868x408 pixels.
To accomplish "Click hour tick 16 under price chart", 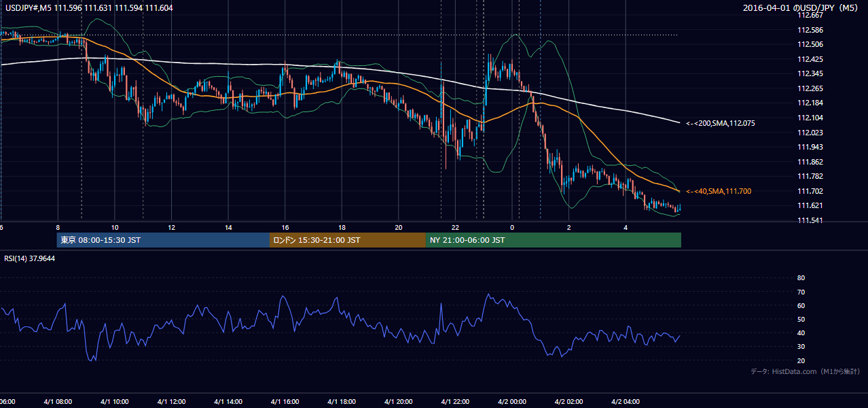I will tap(285, 228).
